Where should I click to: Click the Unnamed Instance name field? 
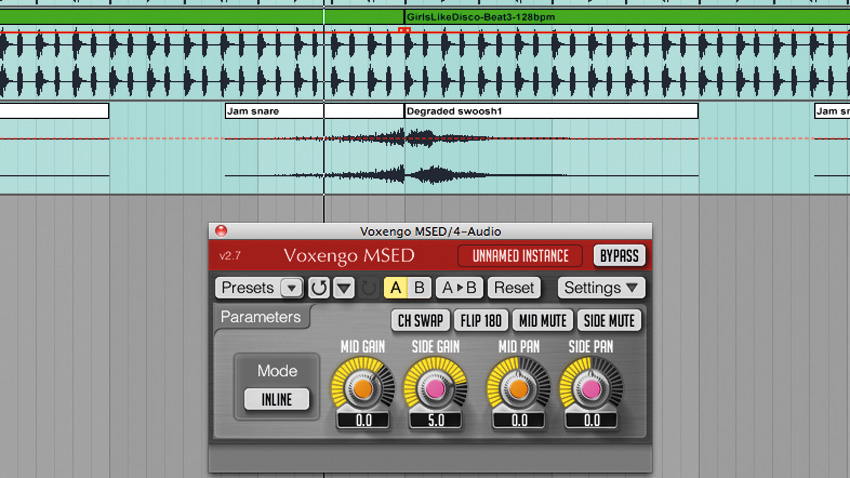pyautogui.click(x=520, y=256)
